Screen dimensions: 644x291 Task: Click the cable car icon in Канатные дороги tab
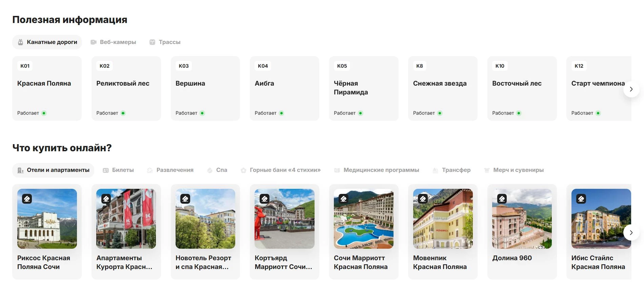(21, 42)
